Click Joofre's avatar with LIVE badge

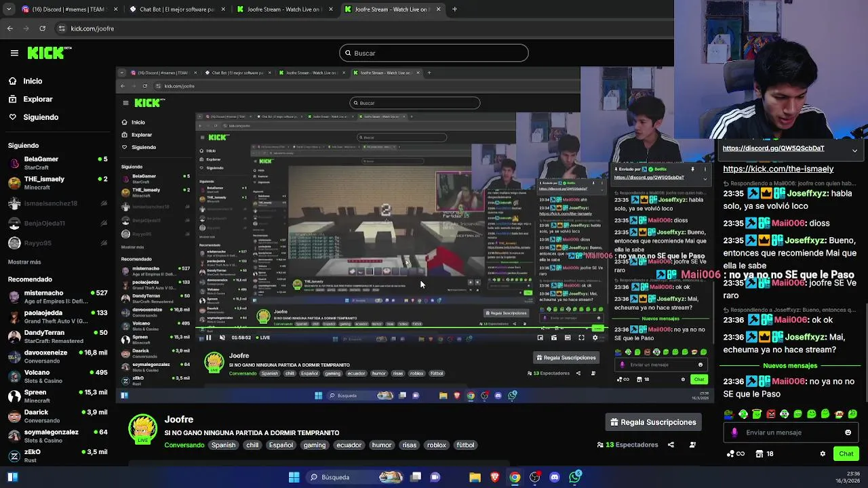[143, 430]
